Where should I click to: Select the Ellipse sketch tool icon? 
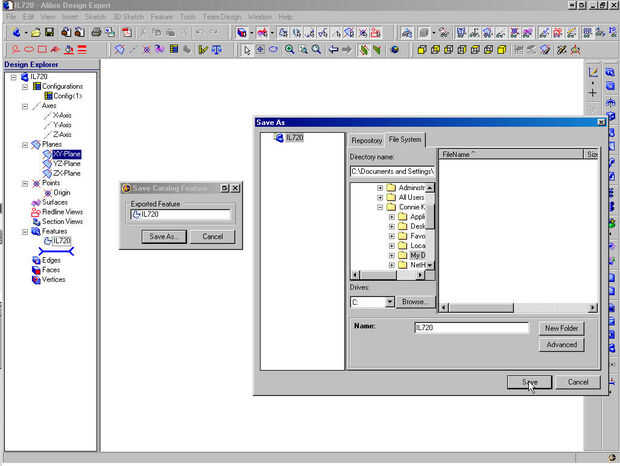coord(29,50)
